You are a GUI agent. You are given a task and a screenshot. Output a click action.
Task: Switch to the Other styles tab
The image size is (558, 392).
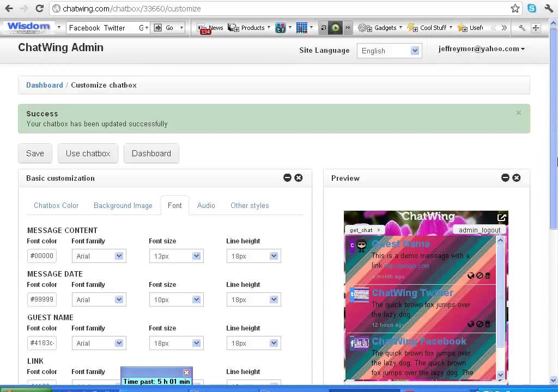(x=250, y=205)
